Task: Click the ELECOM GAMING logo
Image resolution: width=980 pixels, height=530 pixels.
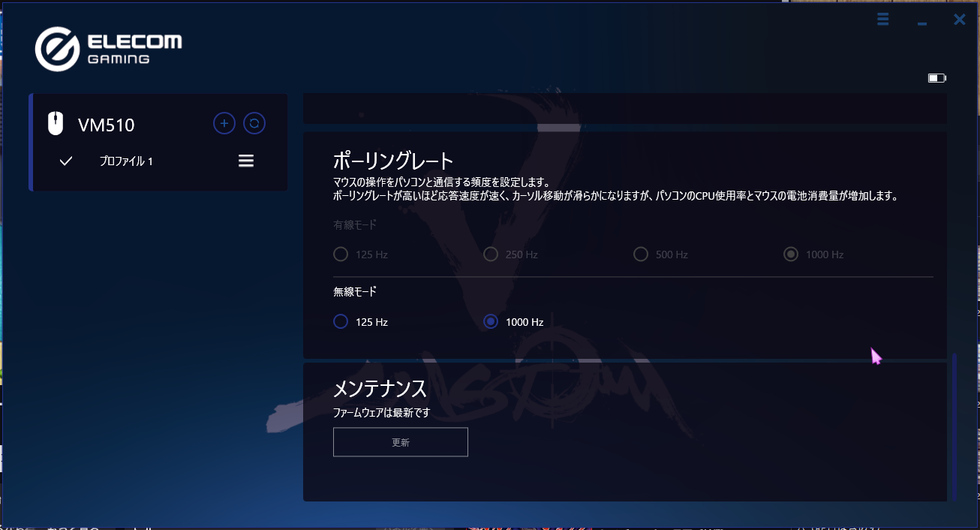Action: point(108,48)
